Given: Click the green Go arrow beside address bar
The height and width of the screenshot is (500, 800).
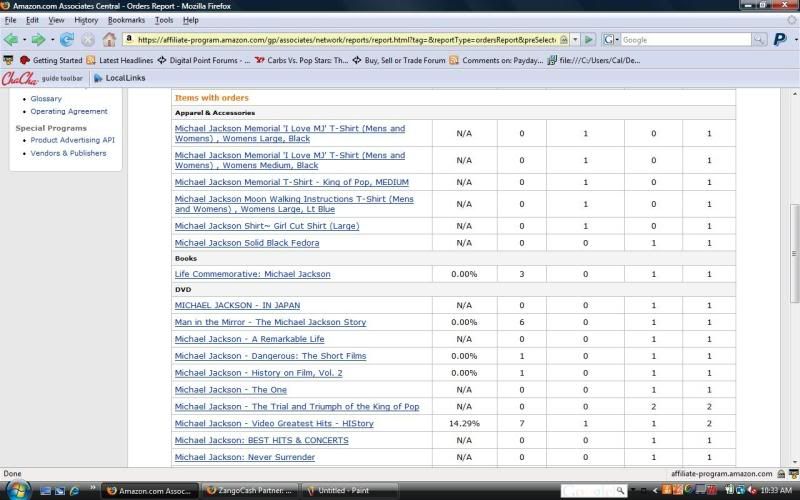Looking at the screenshot, I should point(588,39).
